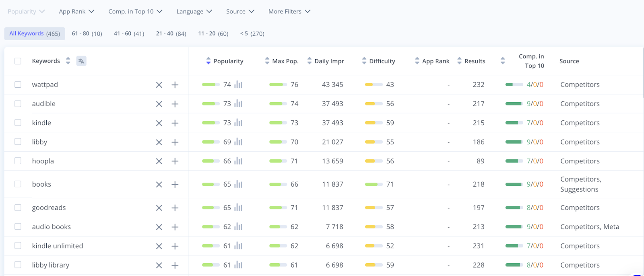Add the wattpad keyword with plus icon
Screen dimensions: 644x276
(x=175, y=85)
